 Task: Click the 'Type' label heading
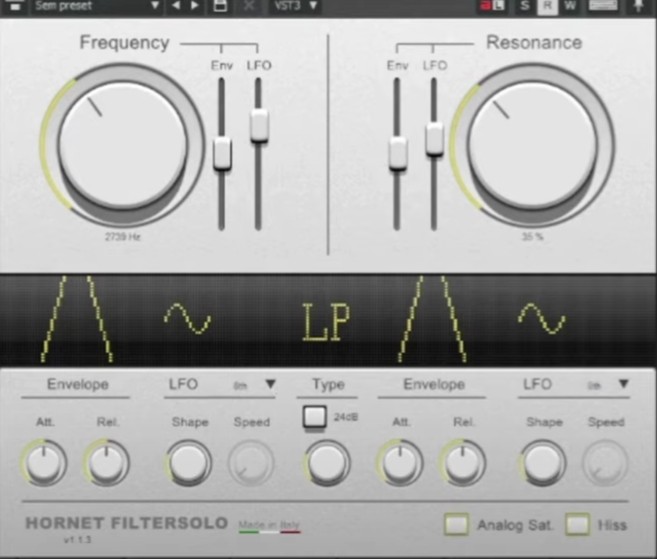tap(328, 384)
